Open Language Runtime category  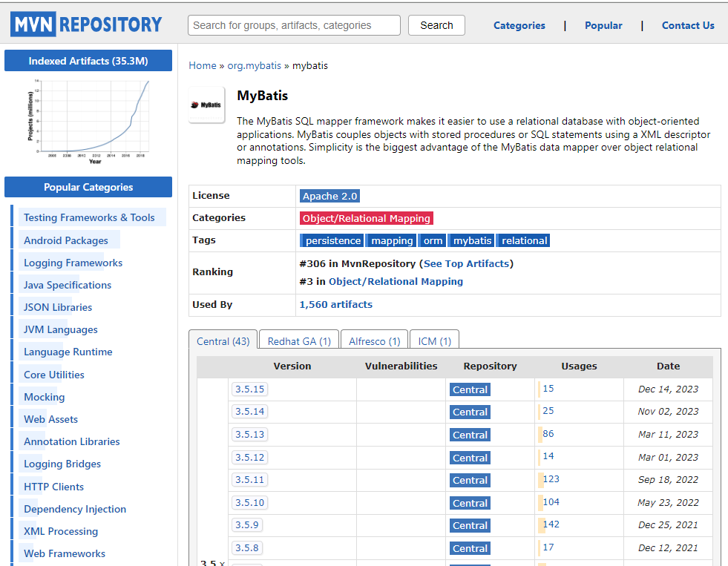coord(68,352)
